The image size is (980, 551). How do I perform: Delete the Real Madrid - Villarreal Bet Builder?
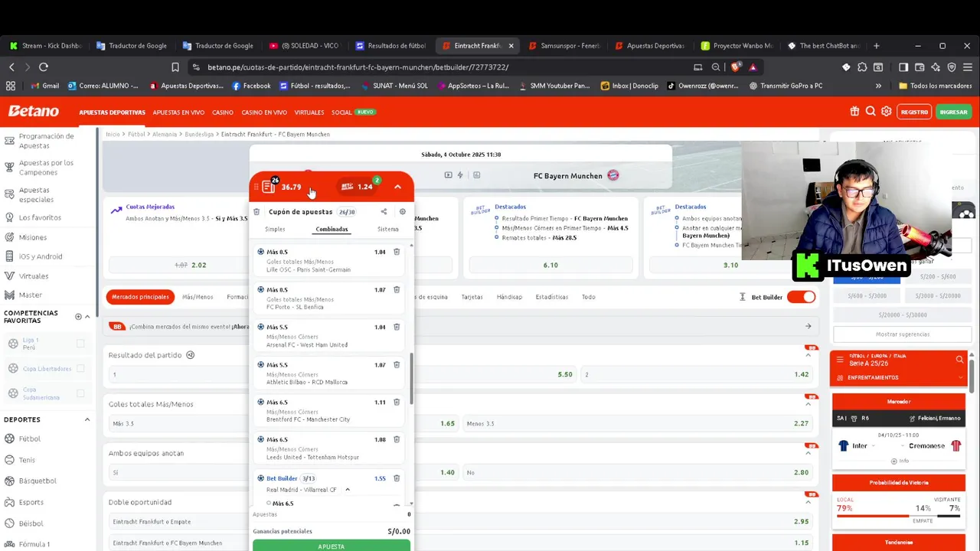point(397,478)
